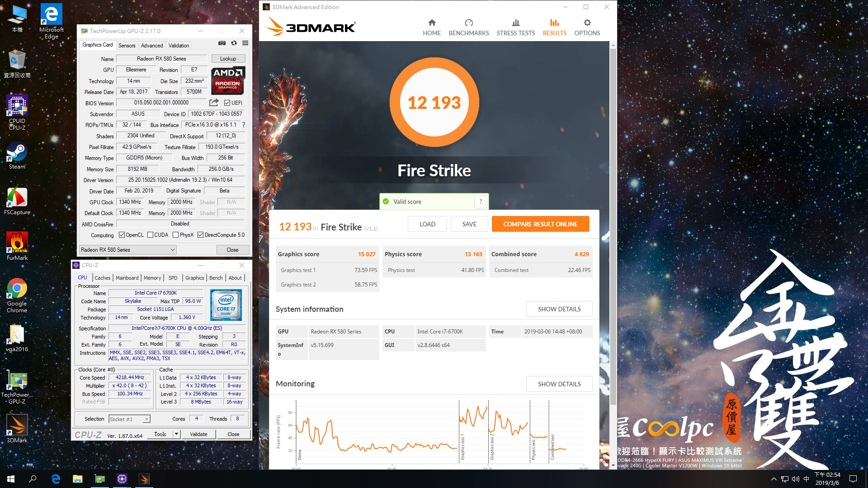Toggle the UEFI checkbox in GPU-Z

click(x=227, y=103)
